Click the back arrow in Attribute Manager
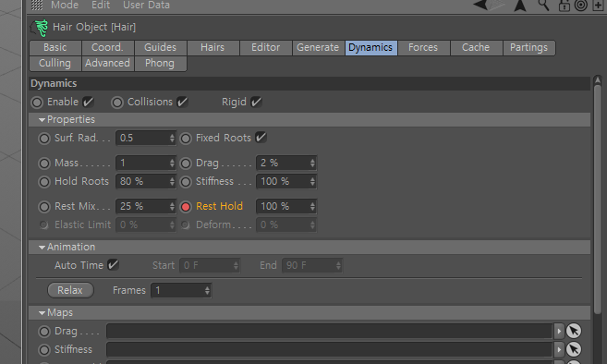The width and height of the screenshot is (607, 364). (x=480, y=5)
